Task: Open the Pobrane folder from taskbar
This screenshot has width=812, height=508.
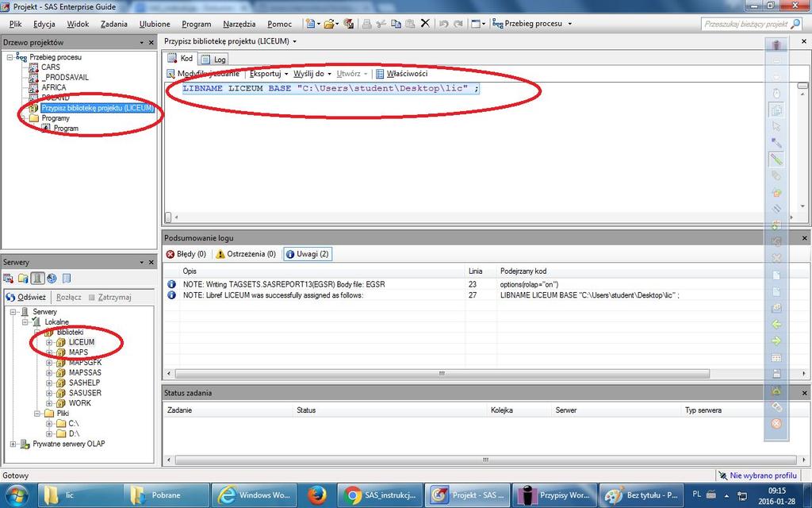Action: tap(167, 495)
